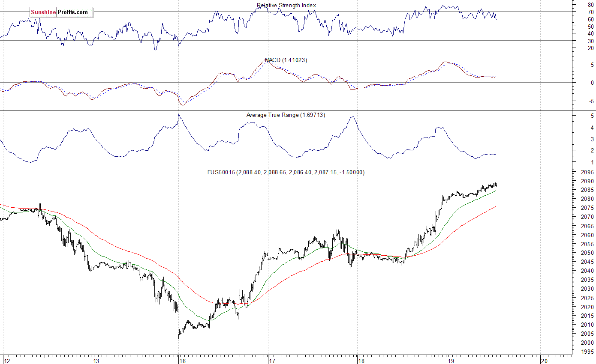Image resolution: width=596 pixels, height=364 pixels.
Task: Click the 2000 price axis label
Action: (x=587, y=343)
